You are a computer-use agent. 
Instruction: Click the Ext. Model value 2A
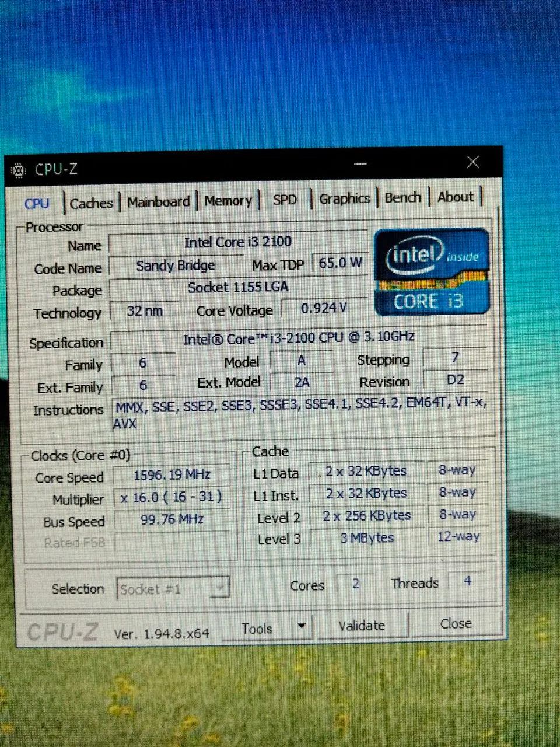[x=302, y=383]
